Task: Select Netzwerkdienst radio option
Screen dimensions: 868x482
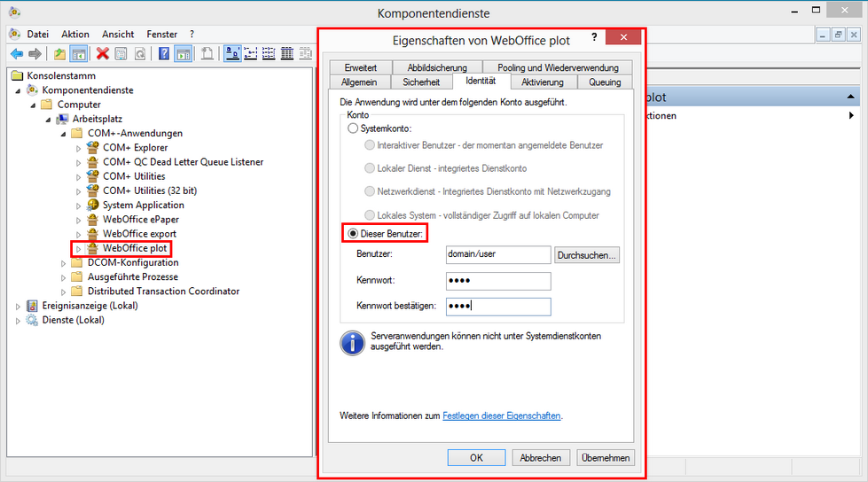Action: click(369, 191)
